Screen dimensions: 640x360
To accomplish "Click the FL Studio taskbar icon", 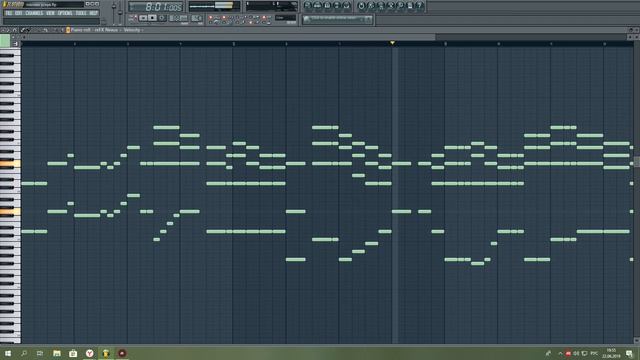I will click(x=106, y=353).
